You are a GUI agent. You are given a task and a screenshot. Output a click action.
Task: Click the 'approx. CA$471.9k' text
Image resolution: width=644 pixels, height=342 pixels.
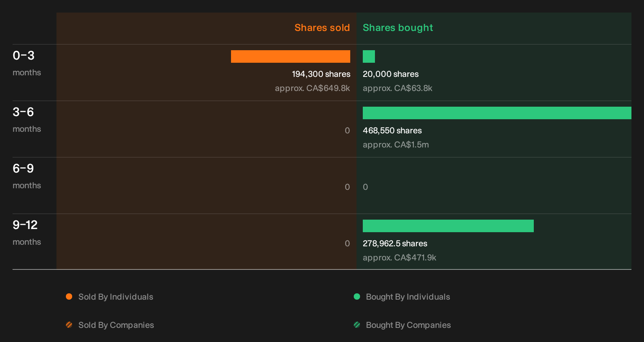click(399, 258)
